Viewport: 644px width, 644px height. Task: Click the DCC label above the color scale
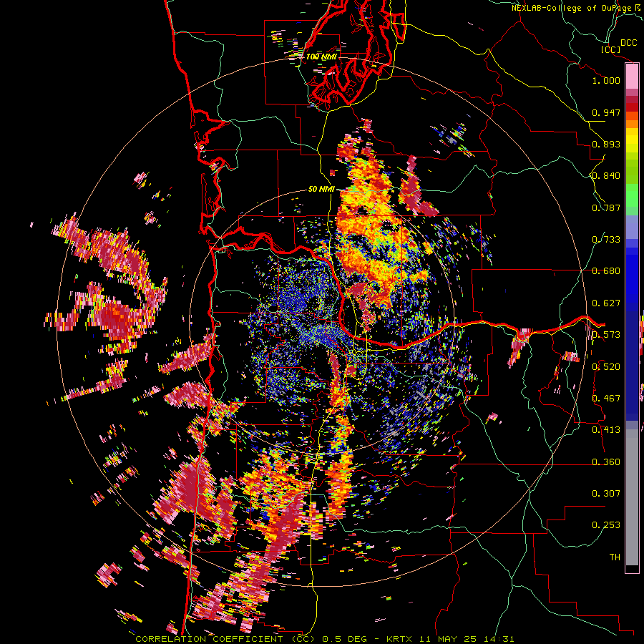coord(629,43)
